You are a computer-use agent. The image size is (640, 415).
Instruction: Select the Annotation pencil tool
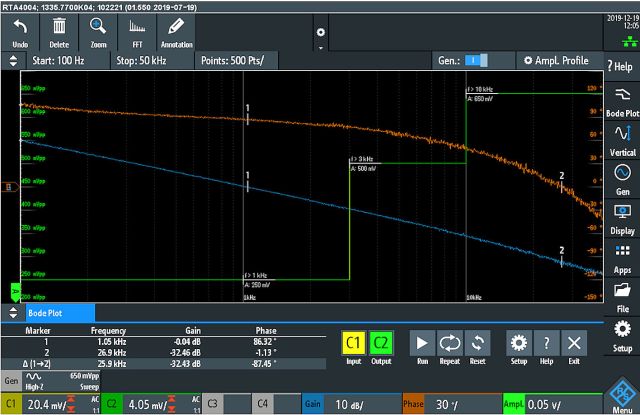tap(176, 33)
